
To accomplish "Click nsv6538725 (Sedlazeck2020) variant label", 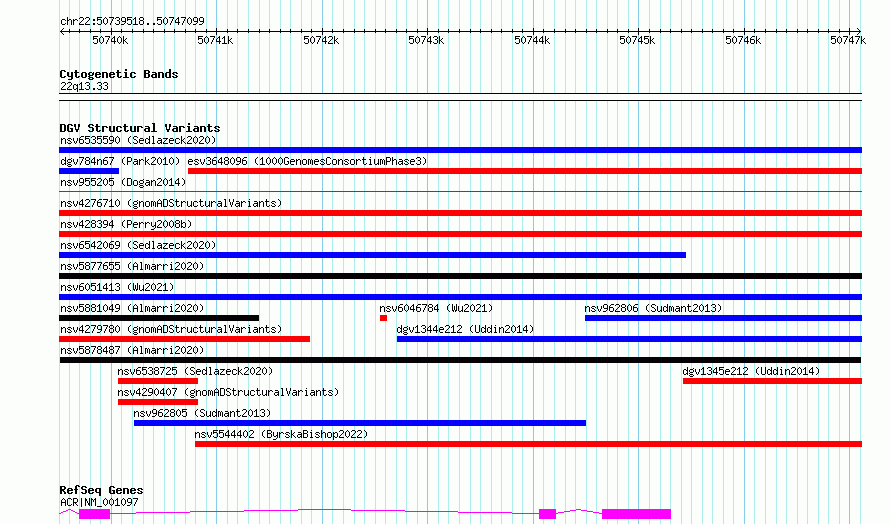I will point(195,371).
